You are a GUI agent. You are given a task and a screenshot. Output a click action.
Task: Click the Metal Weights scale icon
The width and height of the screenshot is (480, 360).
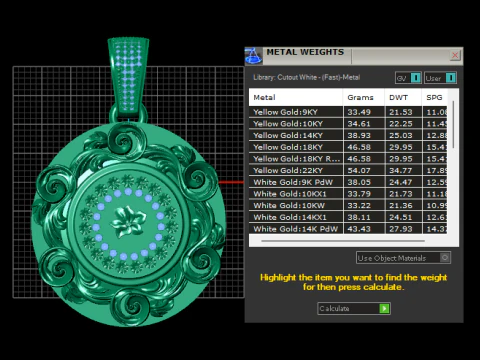(253, 55)
